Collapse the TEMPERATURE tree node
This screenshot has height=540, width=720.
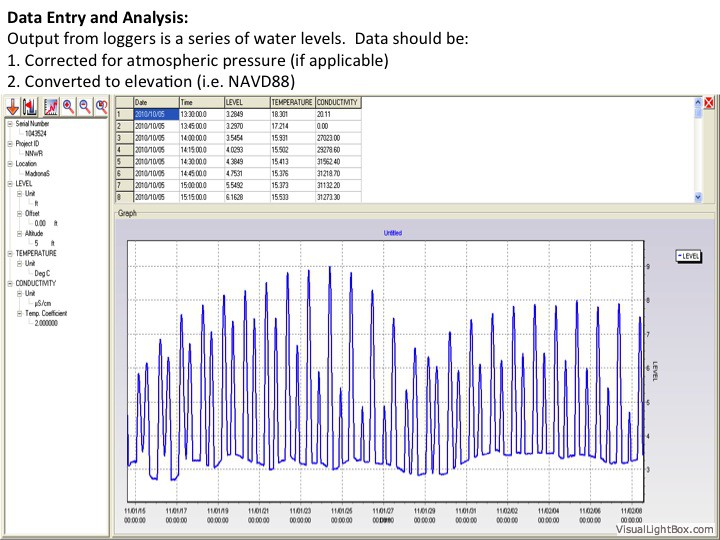coord(9,253)
